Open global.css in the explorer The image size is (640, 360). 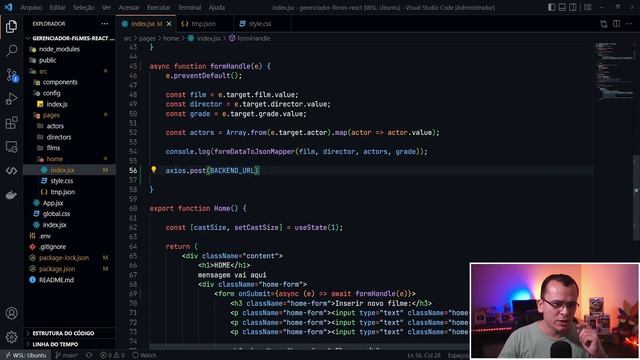click(69, 213)
